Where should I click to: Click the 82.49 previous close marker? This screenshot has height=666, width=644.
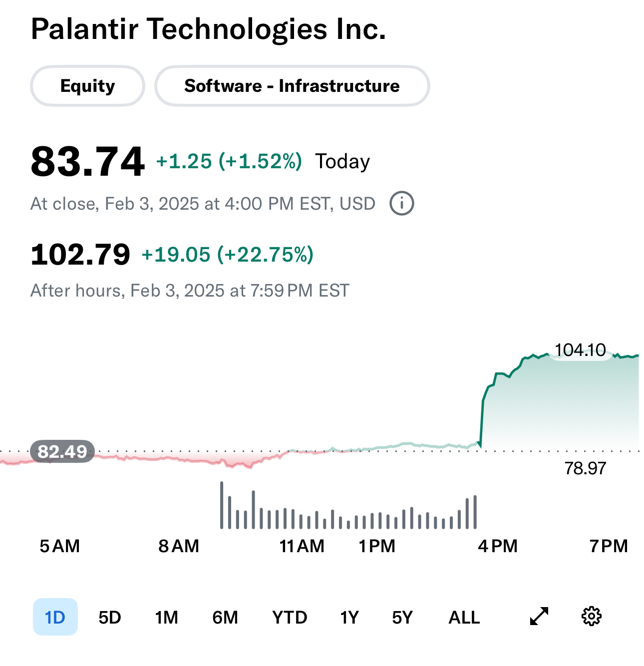[62, 451]
